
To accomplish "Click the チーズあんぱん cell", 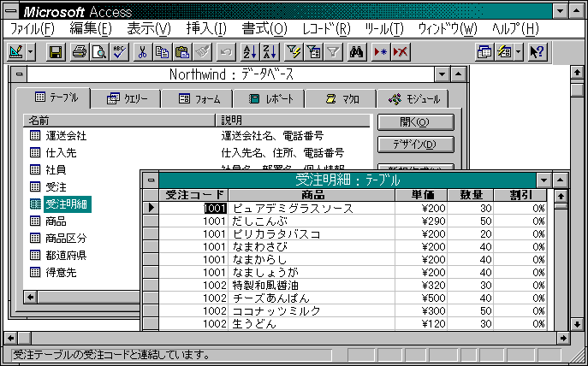I will (312, 298).
